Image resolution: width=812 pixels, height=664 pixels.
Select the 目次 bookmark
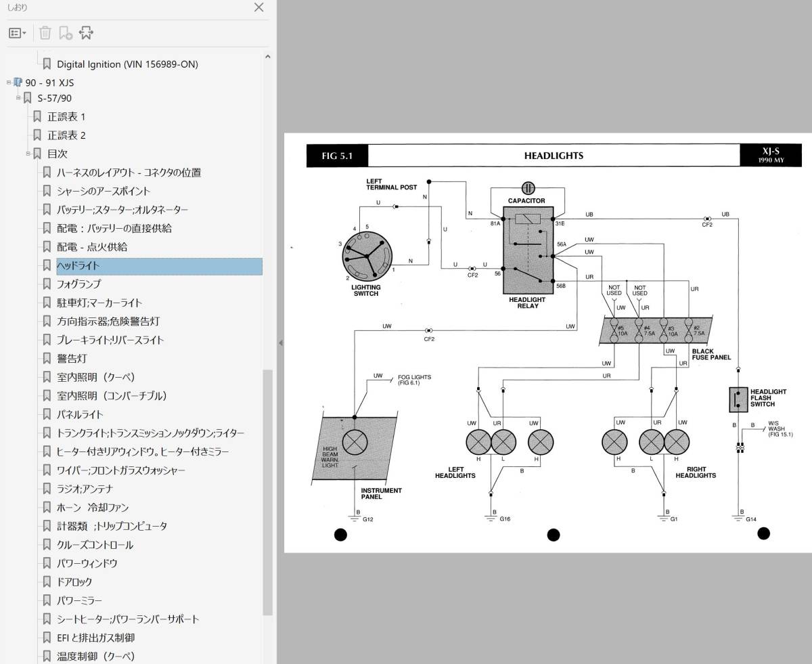click(x=58, y=154)
